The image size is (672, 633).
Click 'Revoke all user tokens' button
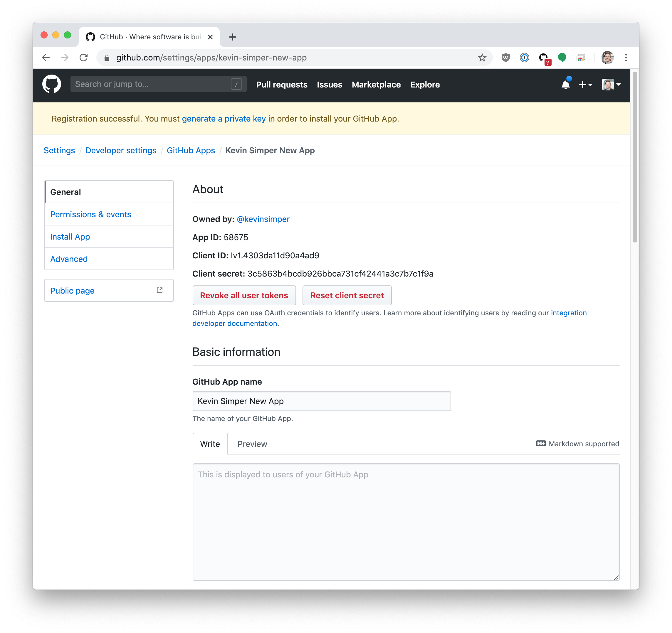[245, 295]
